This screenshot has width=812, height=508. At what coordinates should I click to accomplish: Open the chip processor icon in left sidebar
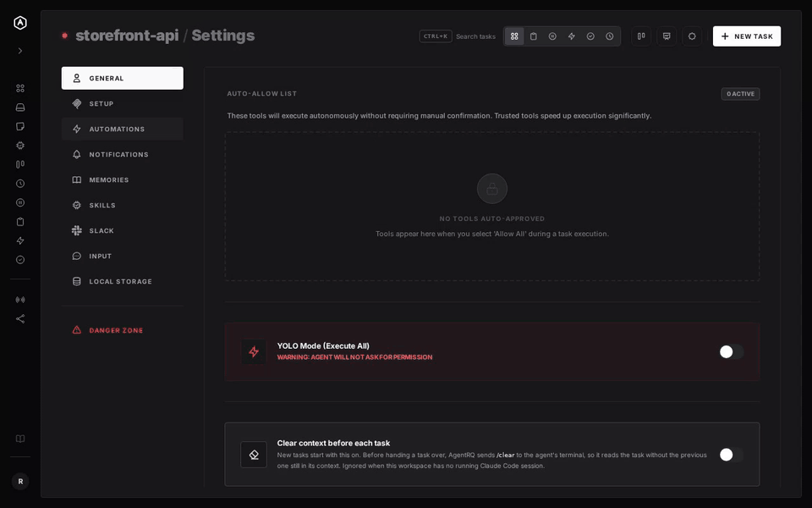20,146
